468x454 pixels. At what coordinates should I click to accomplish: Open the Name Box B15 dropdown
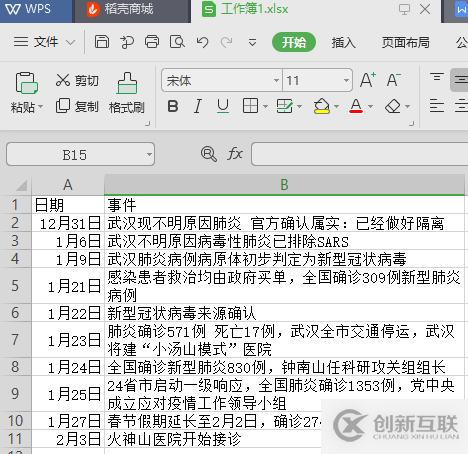(149, 154)
